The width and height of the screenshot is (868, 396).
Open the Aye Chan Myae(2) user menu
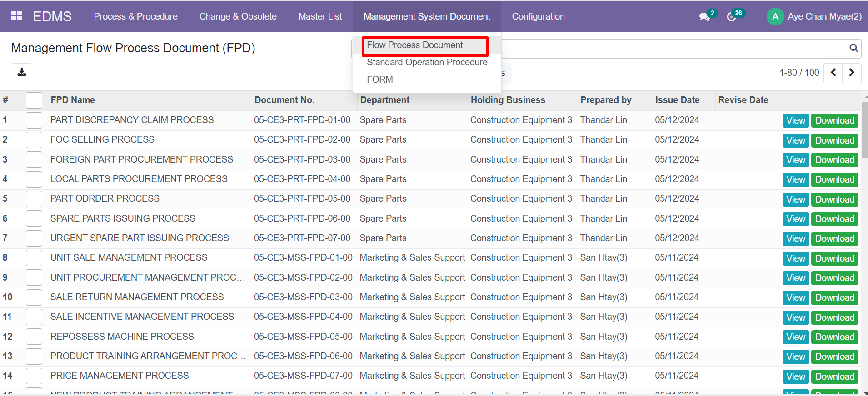pyautogui.click(x=814, y=16)
